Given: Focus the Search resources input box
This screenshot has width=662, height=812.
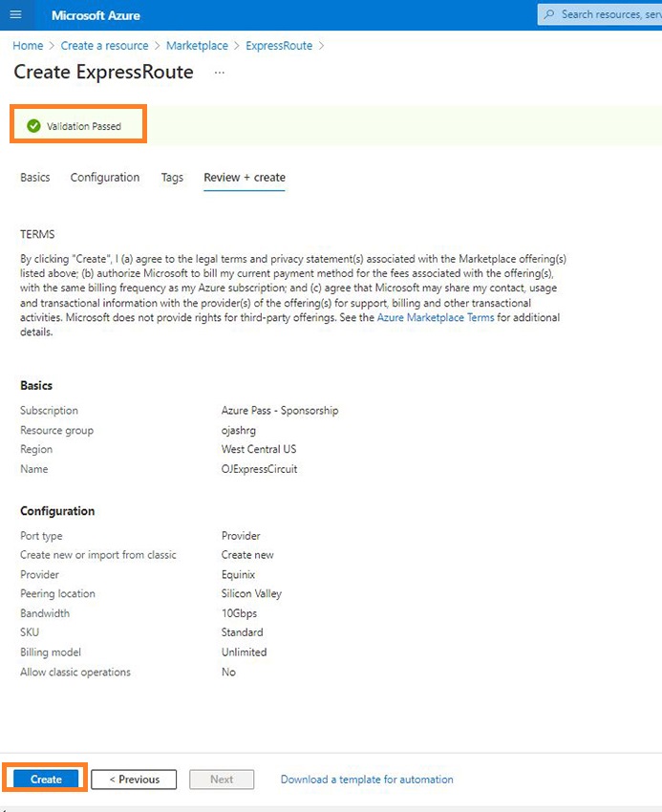Looking at the screenshot, I should point(607,15).
